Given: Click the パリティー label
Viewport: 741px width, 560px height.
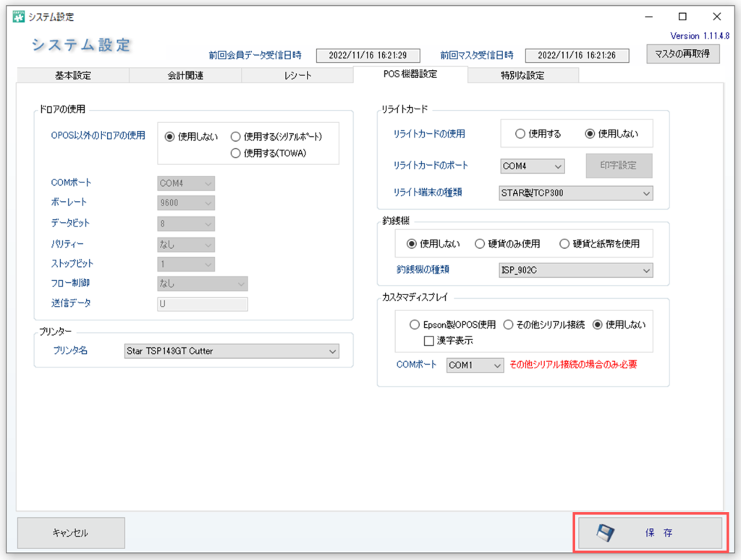Looking at the screenshot, I should click(x=67, y=245).
